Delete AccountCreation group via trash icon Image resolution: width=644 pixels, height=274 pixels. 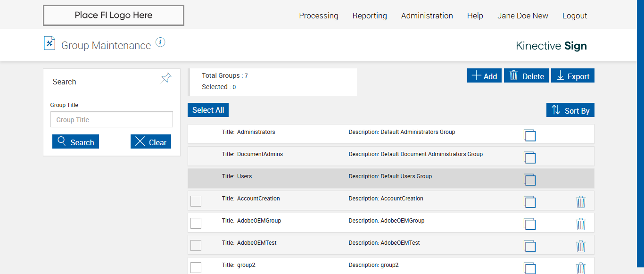tap(581, 202)
